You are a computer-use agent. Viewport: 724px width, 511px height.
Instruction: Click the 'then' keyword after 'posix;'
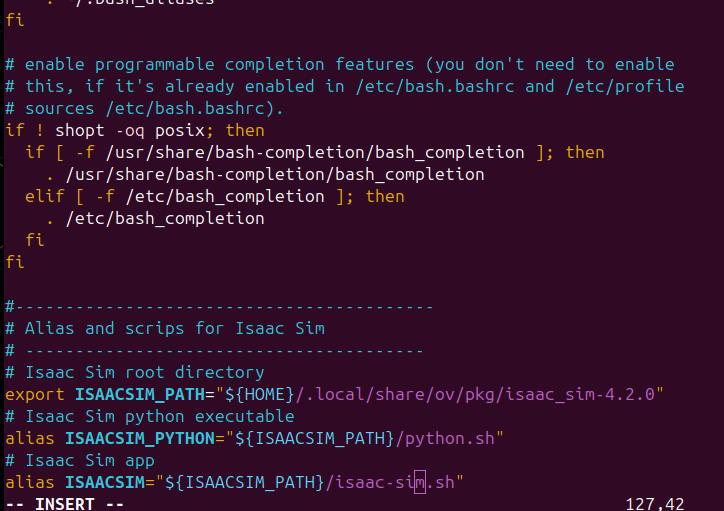(x=245, y=131)
